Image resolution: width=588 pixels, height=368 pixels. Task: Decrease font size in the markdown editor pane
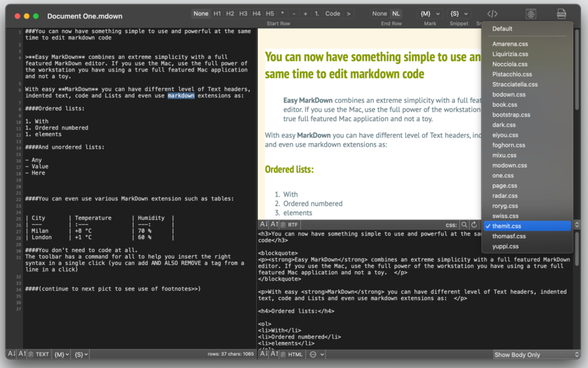pyautogui.click(x=12, y=354)
